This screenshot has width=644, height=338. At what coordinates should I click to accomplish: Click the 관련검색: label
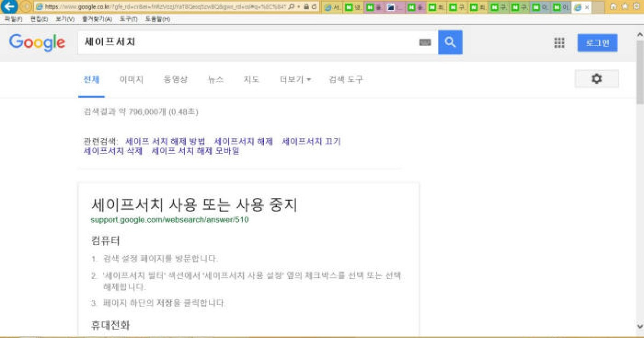101,142
